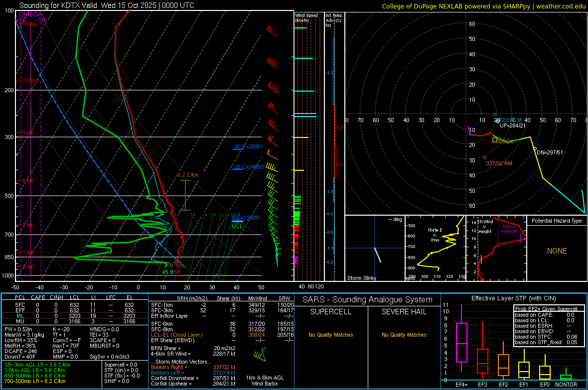588x390 pixels.
Task: Click the OMEGA label
Action: click(31, 14)
